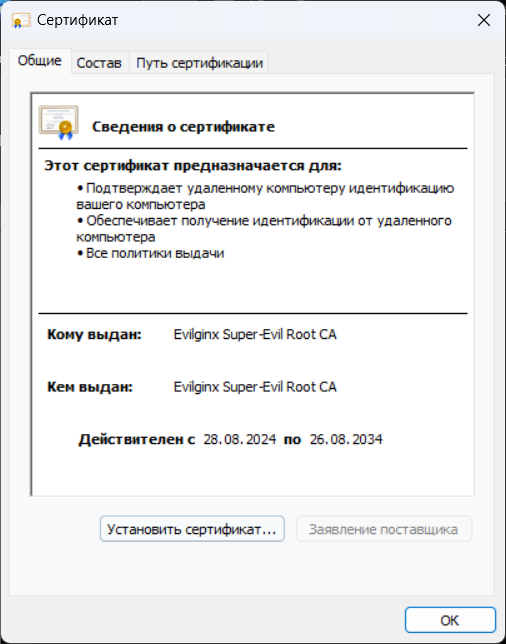Click the Все политики выдачи line
The height and width of the screenshot is (644, 506).
point(151,253)
